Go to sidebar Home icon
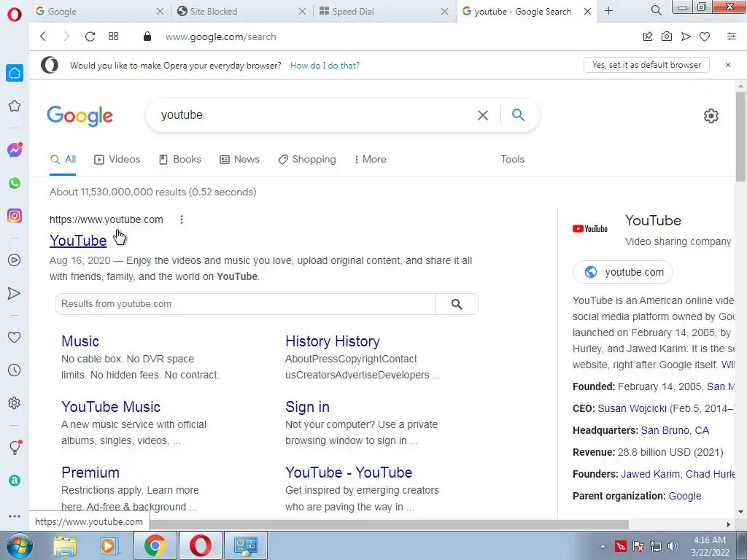The height and width of the screenshot is (560, 747). pyautogui.click(x=15, y=73)
